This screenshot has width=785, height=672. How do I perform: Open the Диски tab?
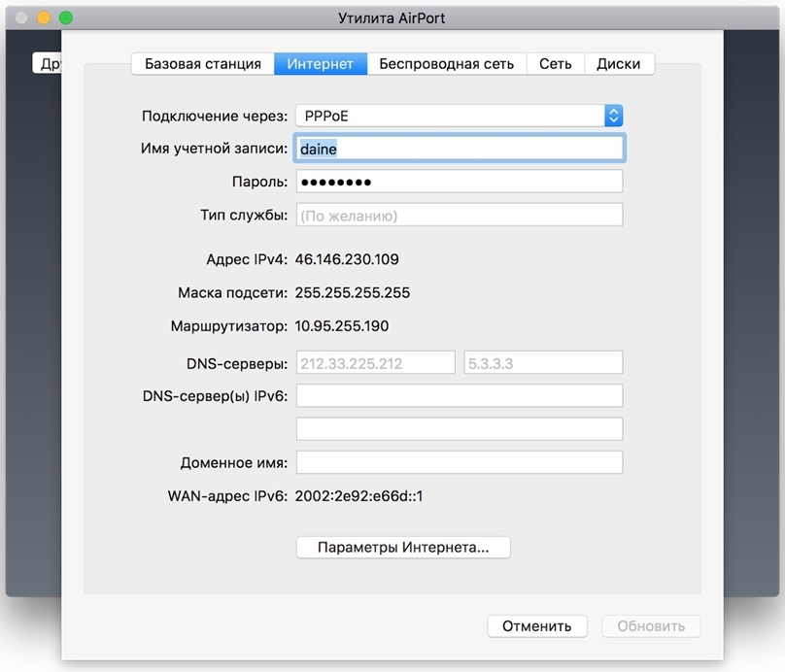click(619, 64)
